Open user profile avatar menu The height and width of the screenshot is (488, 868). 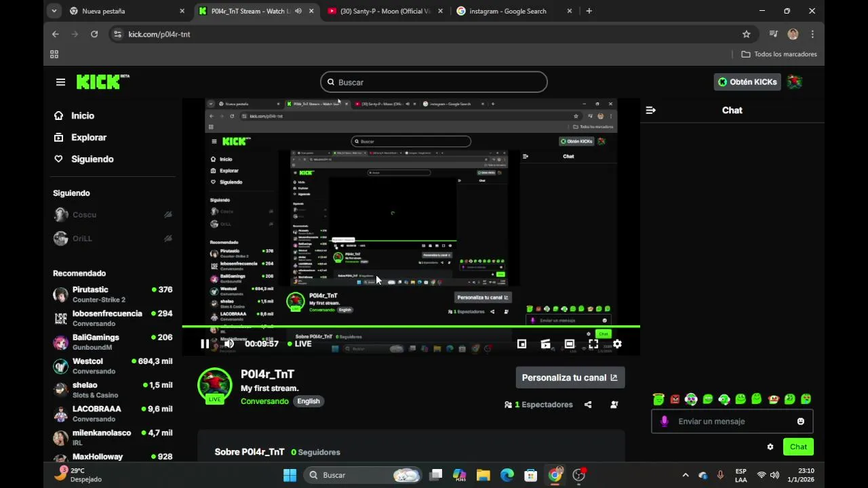[x=795, y=82]
